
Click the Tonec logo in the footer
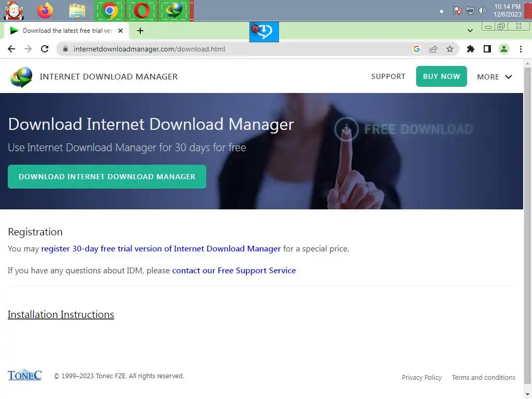click(24, 375)
